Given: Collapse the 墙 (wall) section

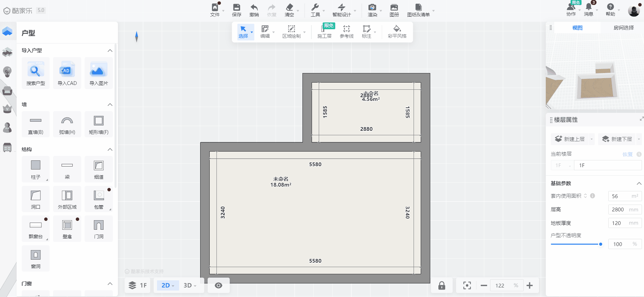Looking at the screenshot, I should [x=110, y=105].
